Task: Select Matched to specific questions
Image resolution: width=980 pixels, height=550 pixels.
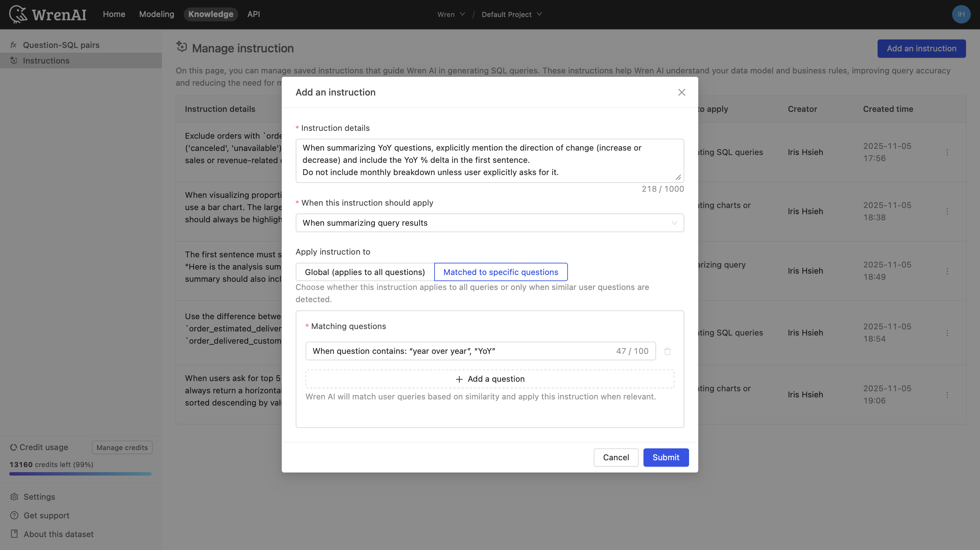Action: coord(501,272)
